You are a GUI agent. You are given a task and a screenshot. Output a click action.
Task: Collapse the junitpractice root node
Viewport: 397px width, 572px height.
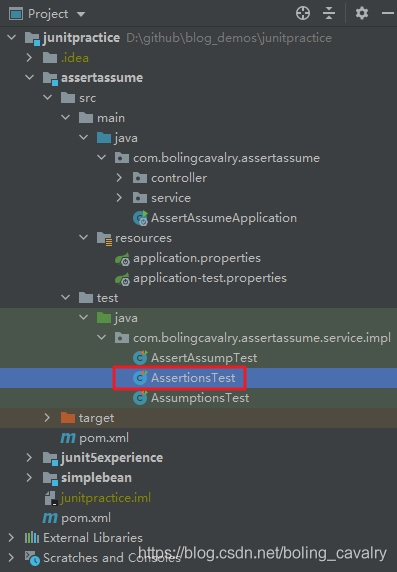(12, 37)
